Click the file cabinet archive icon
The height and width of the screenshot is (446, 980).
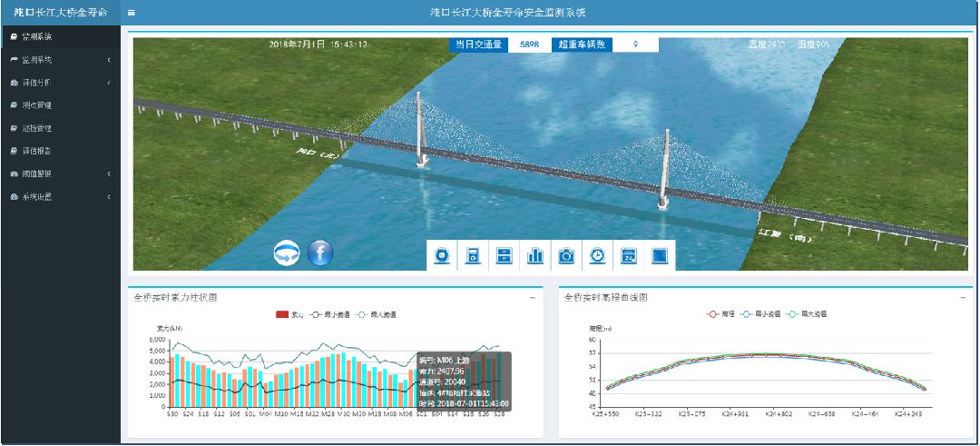(x=504, y=255)
